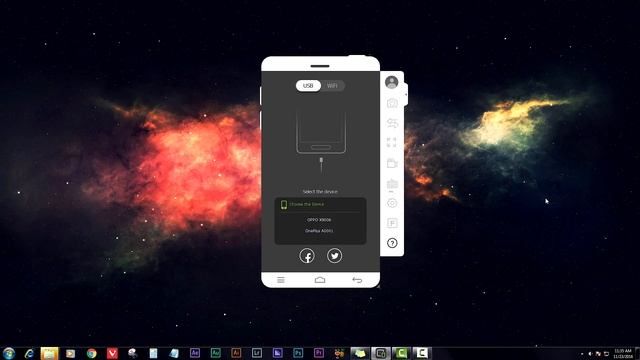Click the boxed F icon in side panel
This screenshot has width=640, height=360.
click(x=392, y=223)
